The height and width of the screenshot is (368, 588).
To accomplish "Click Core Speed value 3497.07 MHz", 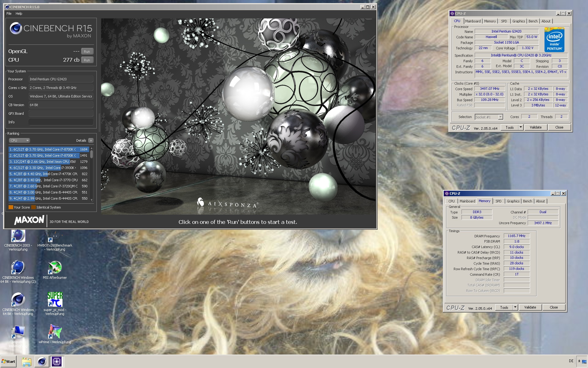I will tap(490, 89).
